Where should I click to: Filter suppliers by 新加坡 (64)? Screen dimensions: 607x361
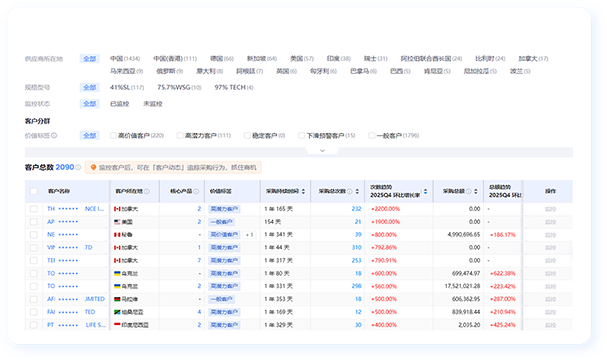pyautogui.click(x=262, y=59)
